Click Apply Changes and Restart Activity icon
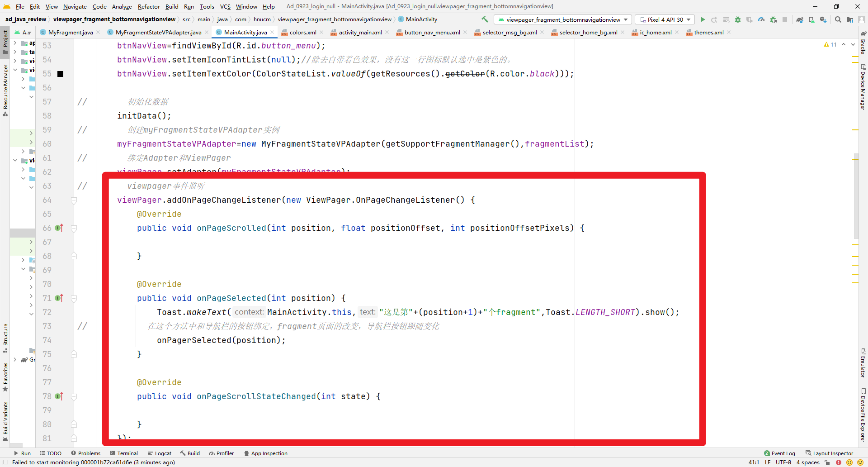The width and height of the screenshot is (868, 467). (x=714, y=19)
